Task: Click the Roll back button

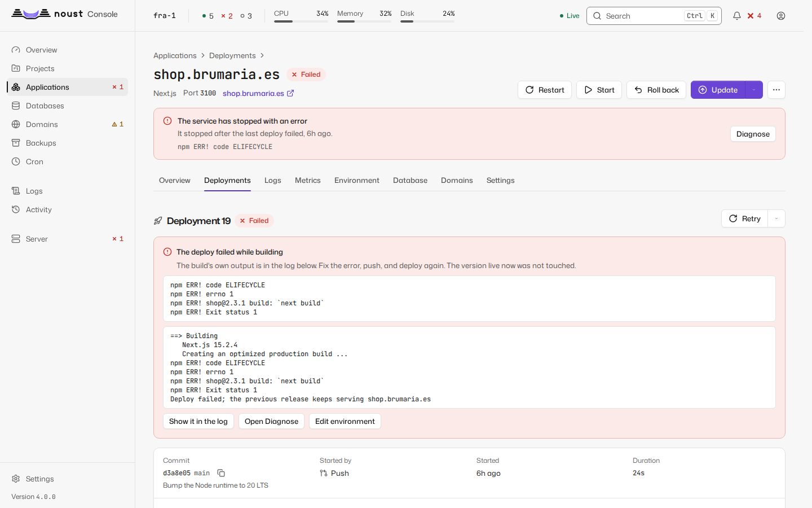Action: [x=656, y=90]
